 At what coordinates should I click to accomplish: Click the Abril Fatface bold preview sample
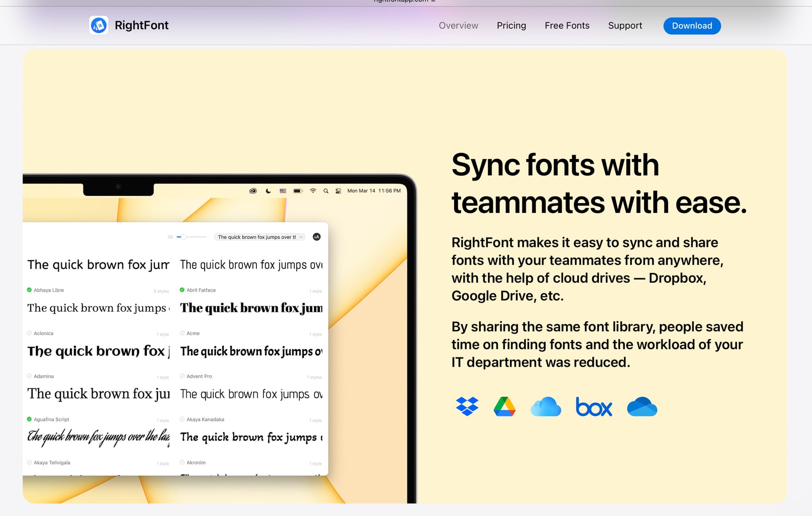coord(251,308)
